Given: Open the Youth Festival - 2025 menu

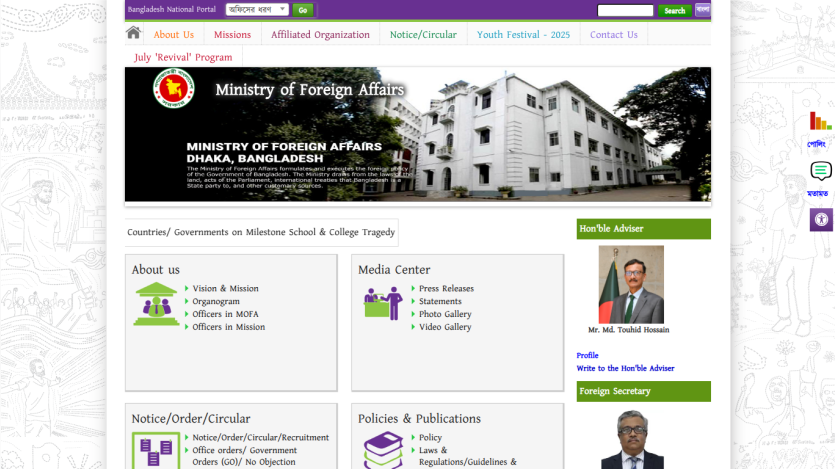Looking at the screenshot, I should 523,35.
